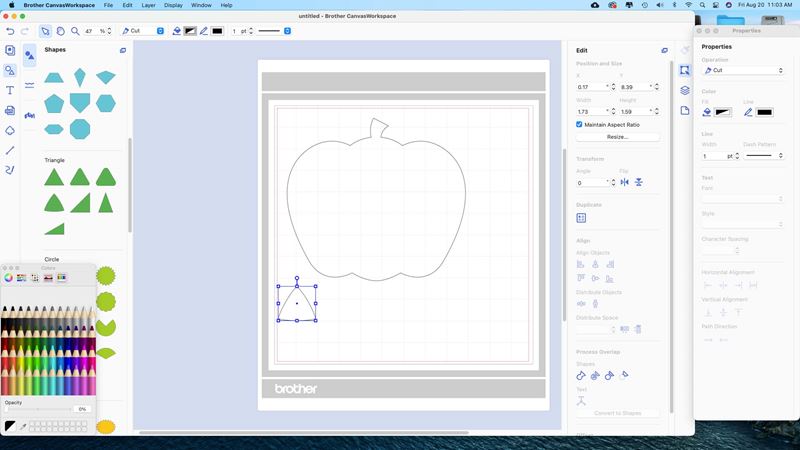The height and width of the screenshot is (450, 800).
Task: Click the Resize... button
Action: (617, 137)
